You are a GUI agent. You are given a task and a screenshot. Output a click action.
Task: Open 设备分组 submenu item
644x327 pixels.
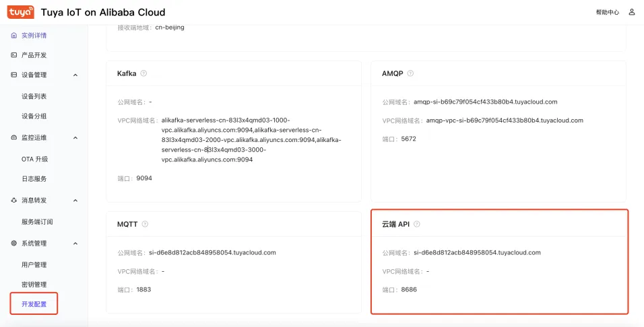[34, 116]
